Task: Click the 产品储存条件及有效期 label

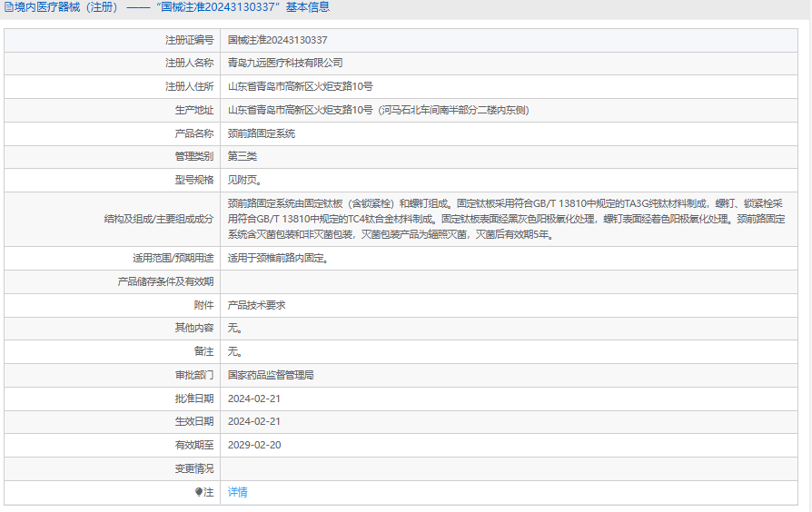Action: [165, 281]
